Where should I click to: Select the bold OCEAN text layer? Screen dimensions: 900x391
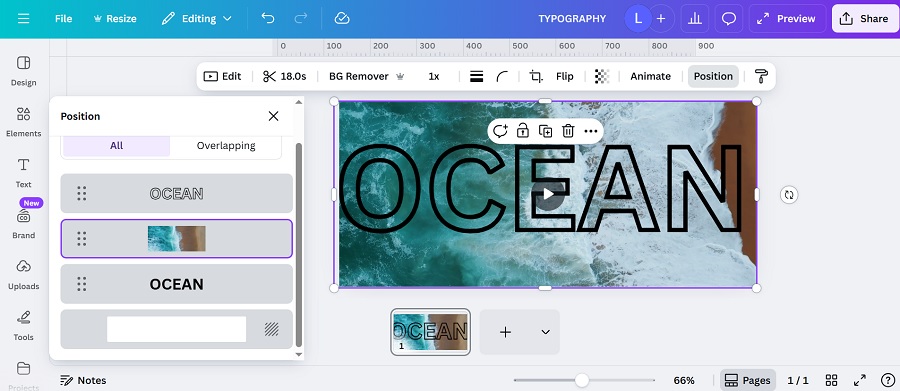tap(177, 284)
